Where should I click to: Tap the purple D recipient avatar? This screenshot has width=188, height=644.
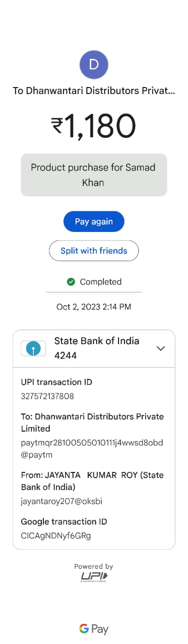(94, 64)
